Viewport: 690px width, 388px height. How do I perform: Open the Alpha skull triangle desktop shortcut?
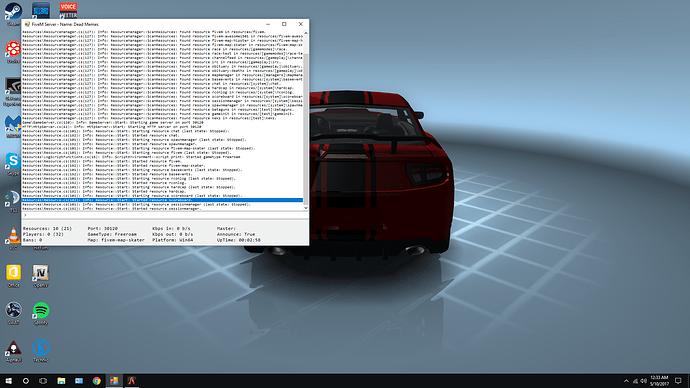point(13,348)
